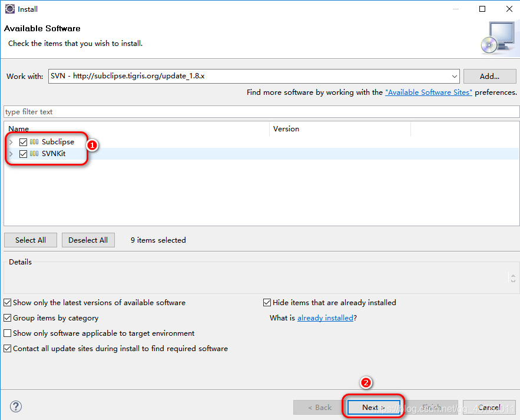Toggle Group items by category checkbox

7,318
